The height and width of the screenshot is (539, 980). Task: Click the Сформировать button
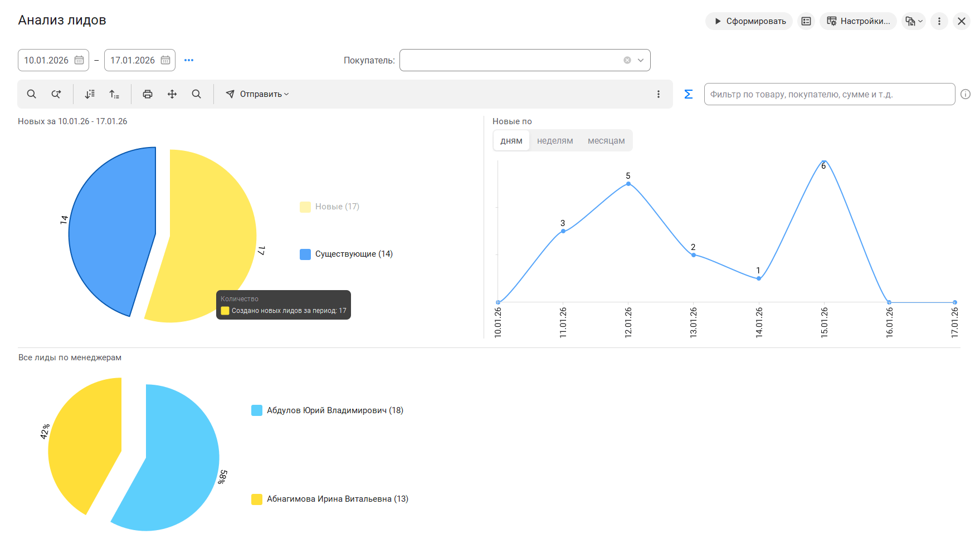[x=749, y=21]
